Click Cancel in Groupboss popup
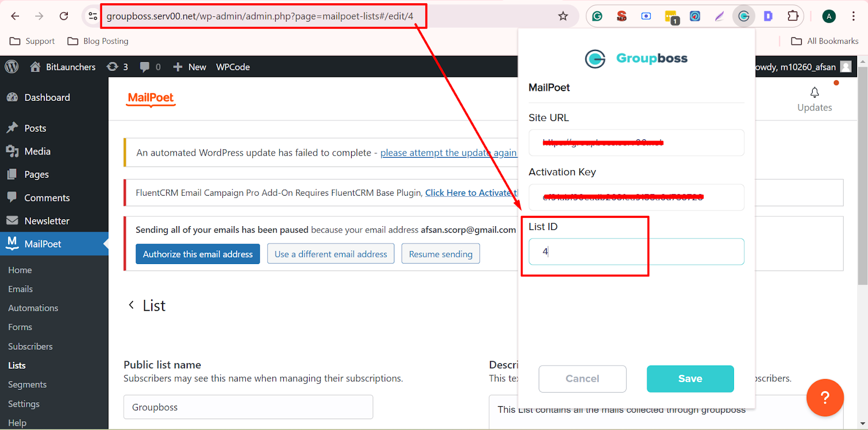The image size is (868, 430). 583,378
